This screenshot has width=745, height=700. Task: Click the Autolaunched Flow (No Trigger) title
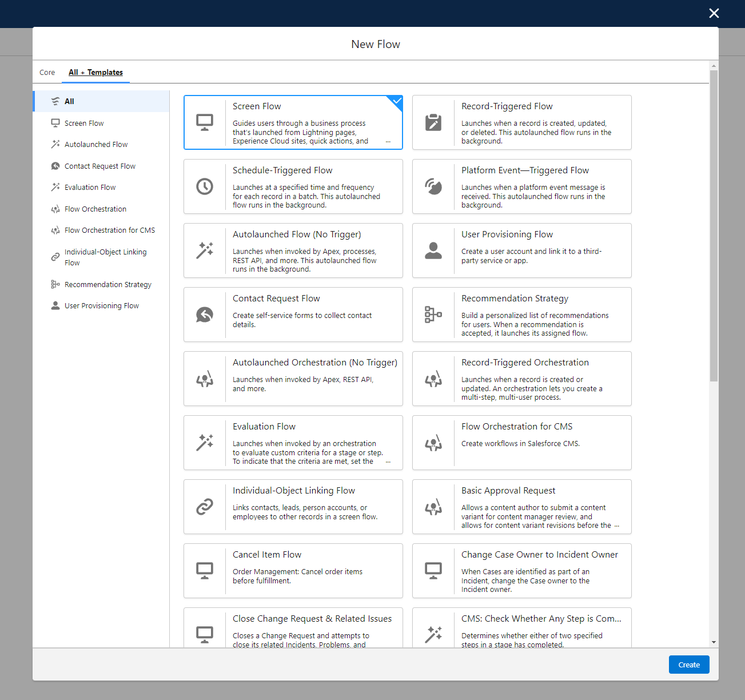coord(297,234)
